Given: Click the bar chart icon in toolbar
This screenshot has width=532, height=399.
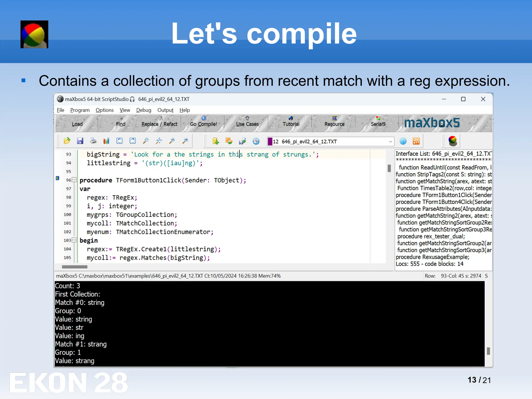Looking at the screenshot, I should point(106,141).
